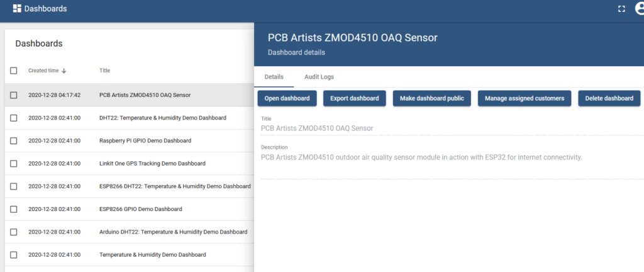Check the ESP8266 GPIO Demo Dashboard checkbox
644x272 pixels.
[14, 209]
